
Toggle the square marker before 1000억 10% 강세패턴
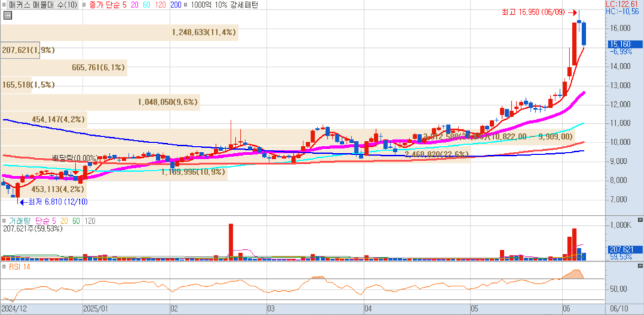tap(186, 5)
